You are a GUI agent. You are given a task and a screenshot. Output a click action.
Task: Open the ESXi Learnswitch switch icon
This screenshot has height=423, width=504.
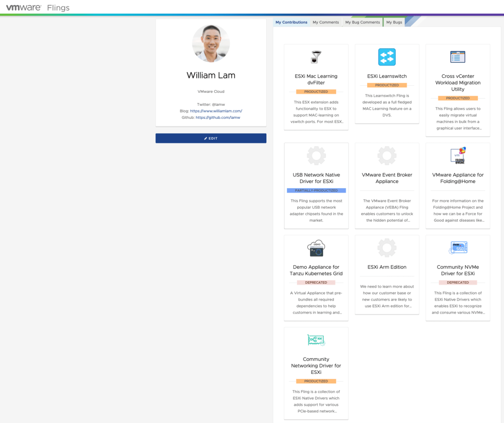point(387,57)
